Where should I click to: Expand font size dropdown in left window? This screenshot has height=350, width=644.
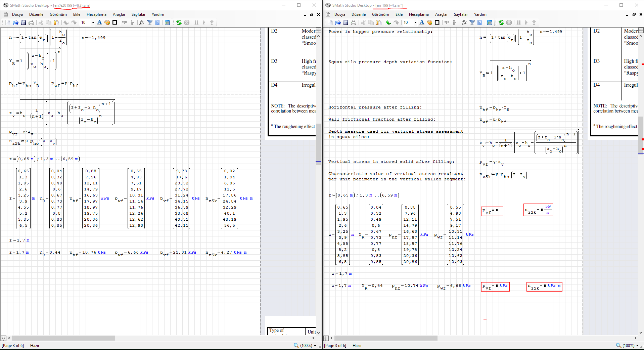coord(93,23)
